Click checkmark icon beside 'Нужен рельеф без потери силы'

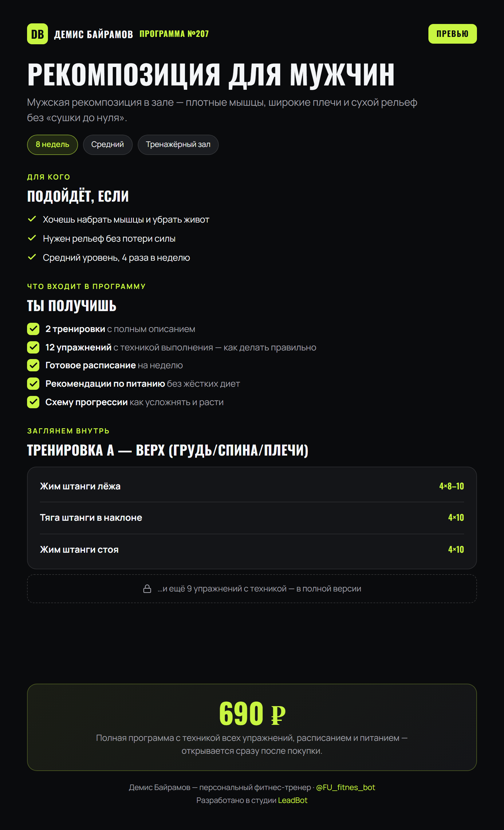tap(32, 238)
